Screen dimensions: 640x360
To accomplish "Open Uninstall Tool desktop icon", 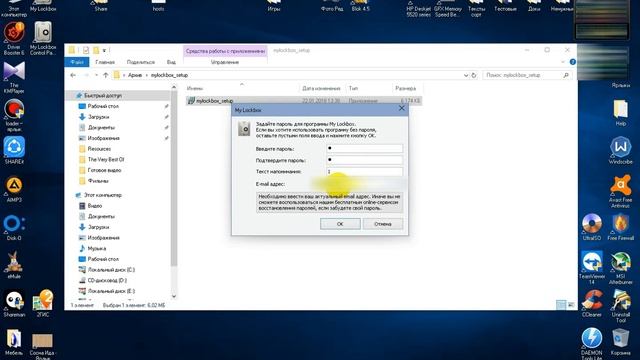I will (x=620, y=305).
